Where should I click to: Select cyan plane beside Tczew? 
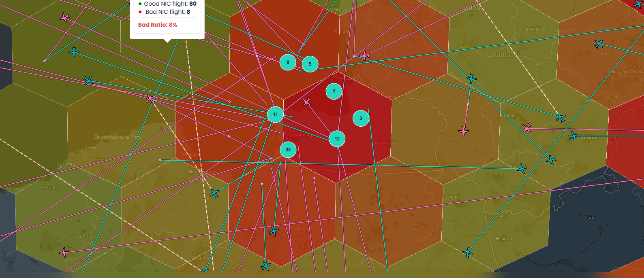214,193
